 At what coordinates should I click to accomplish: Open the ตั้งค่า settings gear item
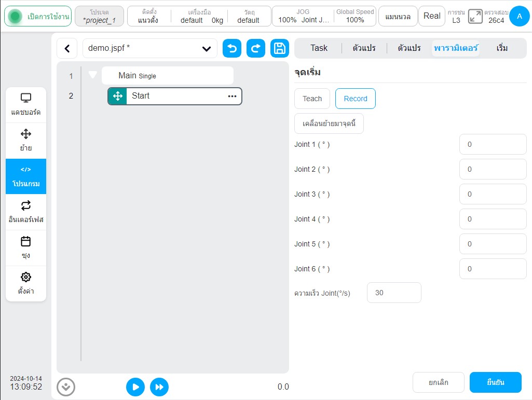[x=26, y=284]
